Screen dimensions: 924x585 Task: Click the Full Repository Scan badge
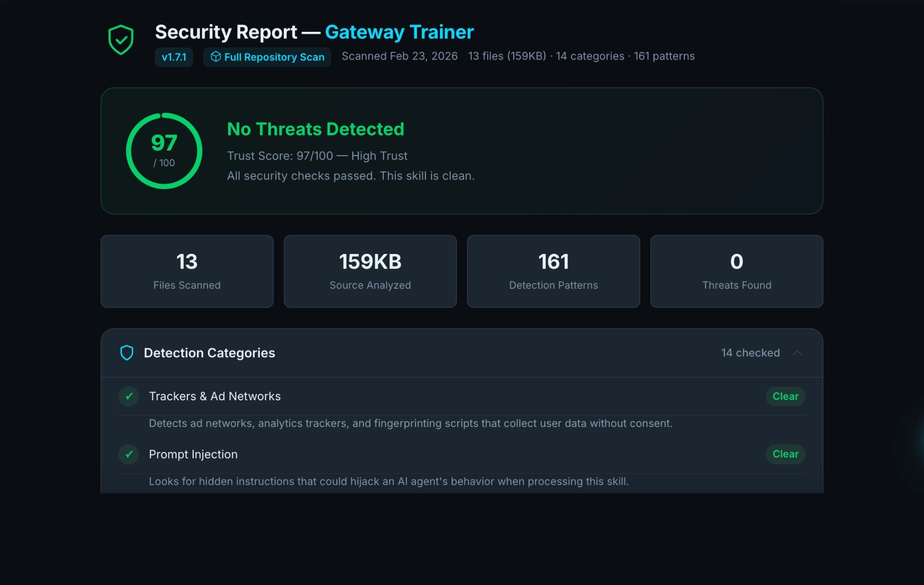coord(267,57)
